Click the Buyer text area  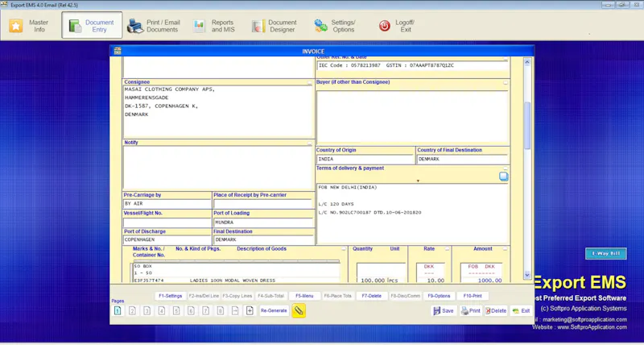tap(412, 118)
